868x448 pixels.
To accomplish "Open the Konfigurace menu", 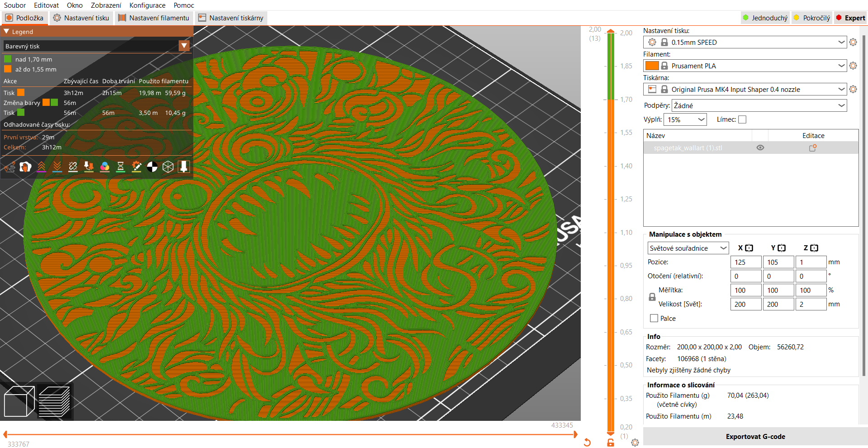I will [147, 5].
